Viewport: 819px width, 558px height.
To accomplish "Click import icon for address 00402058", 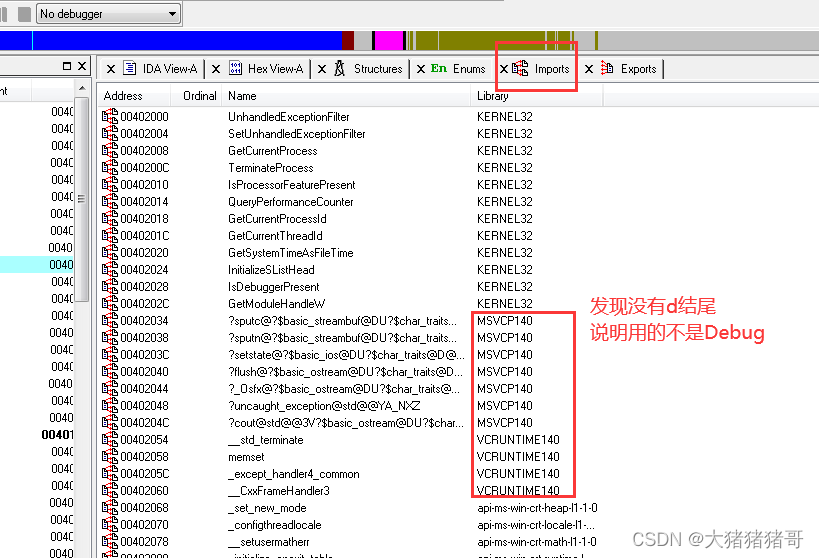I will click(x=110, y=457).
